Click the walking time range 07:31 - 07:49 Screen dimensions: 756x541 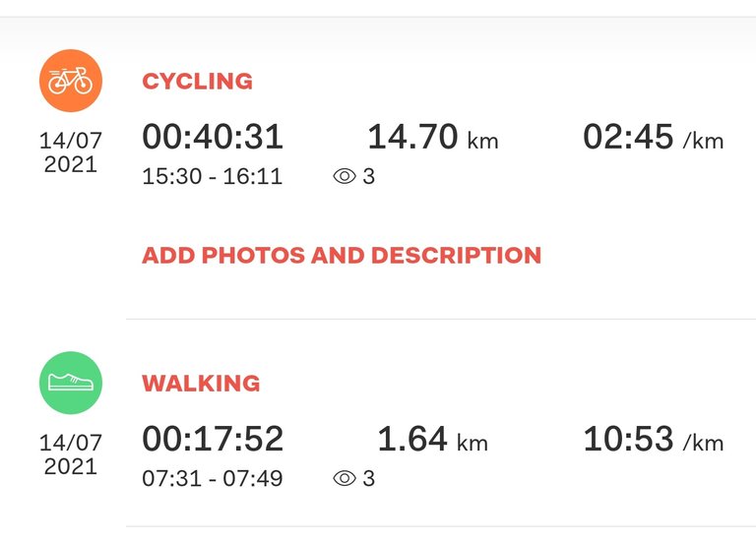213,478
